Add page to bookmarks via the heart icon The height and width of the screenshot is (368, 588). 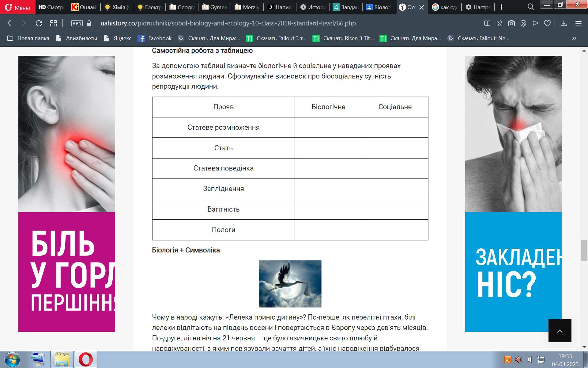pyautogui.click(x=547, y=23)
